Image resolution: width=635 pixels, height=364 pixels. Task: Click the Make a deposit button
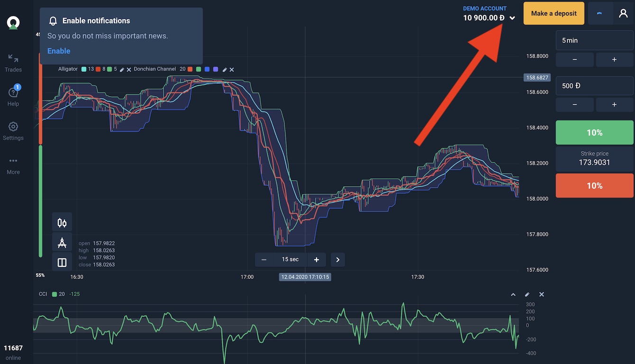tap(553, 13)
